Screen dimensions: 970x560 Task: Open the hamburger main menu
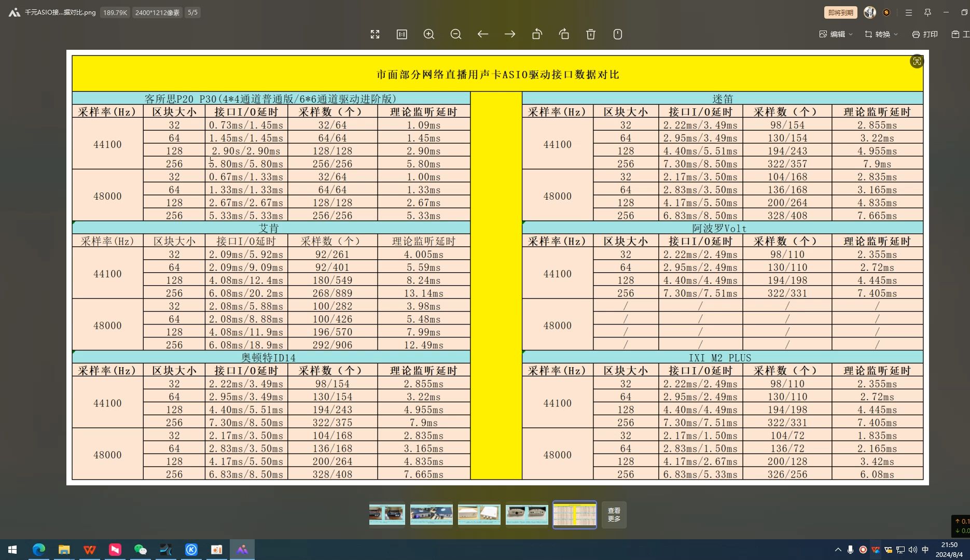coord(909,12)
